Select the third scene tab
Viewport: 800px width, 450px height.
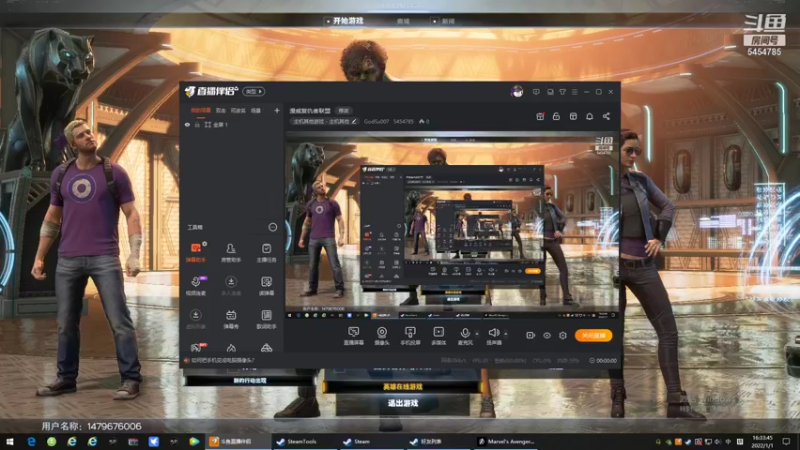coord(238,110)
